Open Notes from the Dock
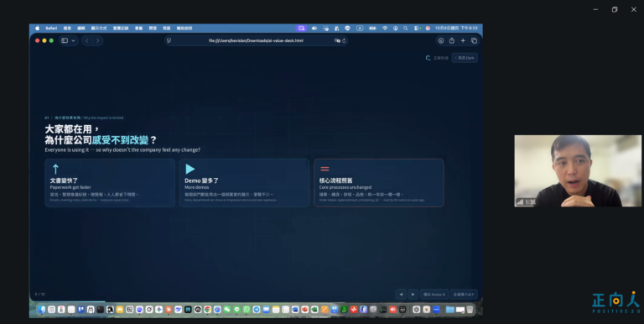This screenshot has width=644, height=324. [276, 309]
